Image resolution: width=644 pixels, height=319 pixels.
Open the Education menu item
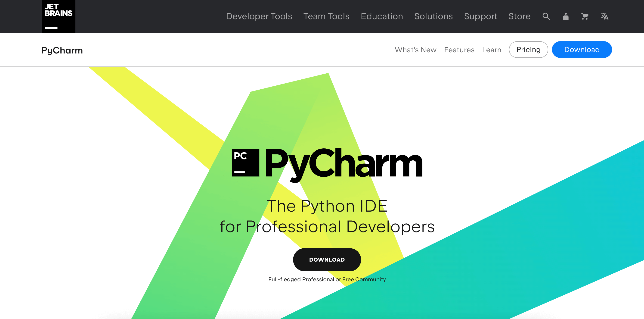point(381,16)
